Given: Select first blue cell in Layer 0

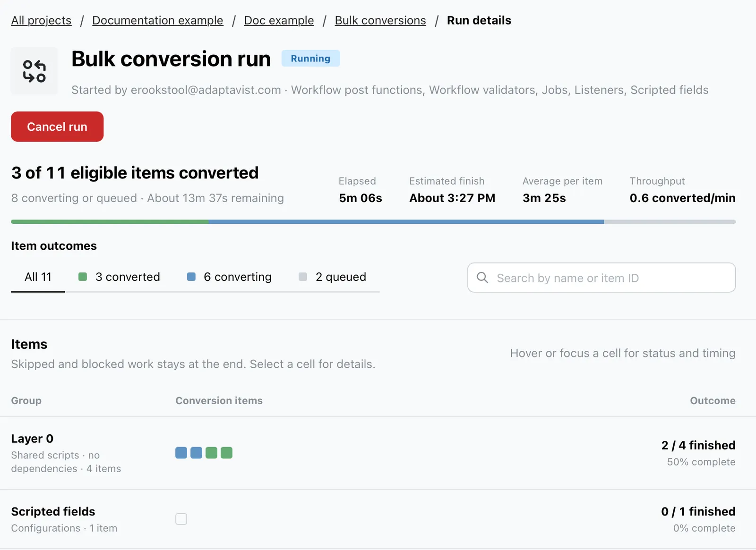Looking at the screenshot, I should [x=181, y=453].
